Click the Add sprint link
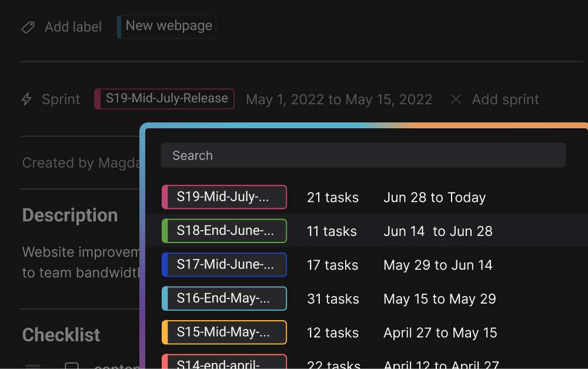Image resolution: width=588 pixels, height=369 pixels. point(505,99)
